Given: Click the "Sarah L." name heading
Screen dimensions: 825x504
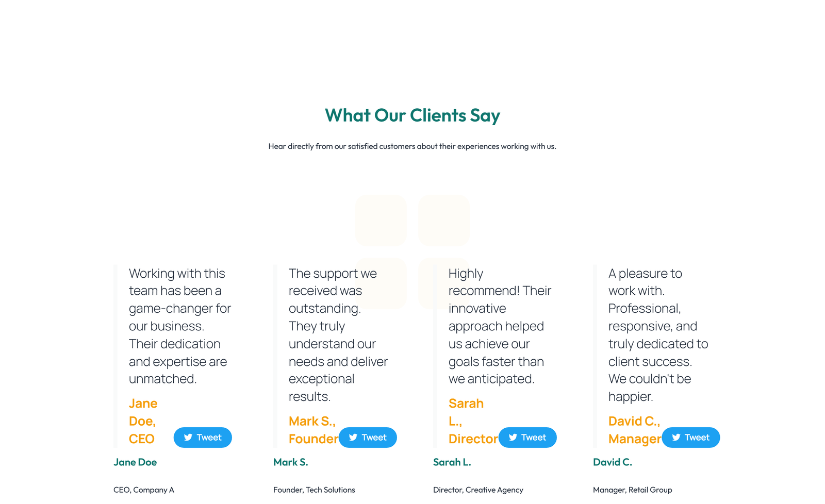Looking at the screenshot, I should (452, 462).
